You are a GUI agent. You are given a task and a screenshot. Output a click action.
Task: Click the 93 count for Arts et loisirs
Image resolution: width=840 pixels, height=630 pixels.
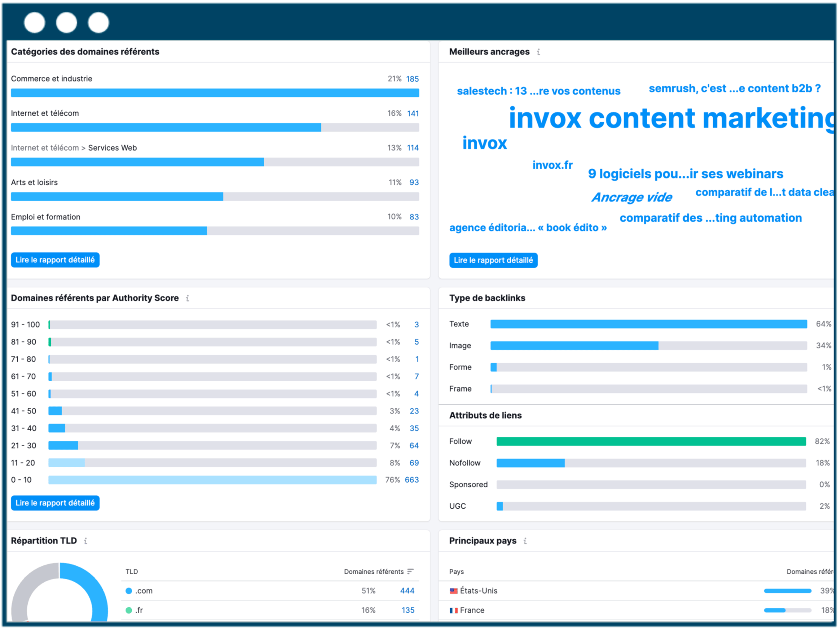pyautogui.click(x=414, y=183)
